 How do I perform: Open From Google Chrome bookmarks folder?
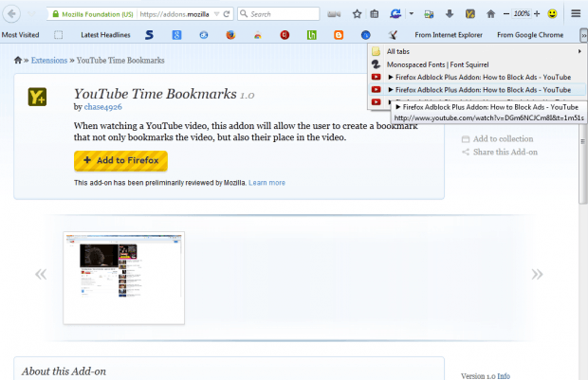click(530, 35)
